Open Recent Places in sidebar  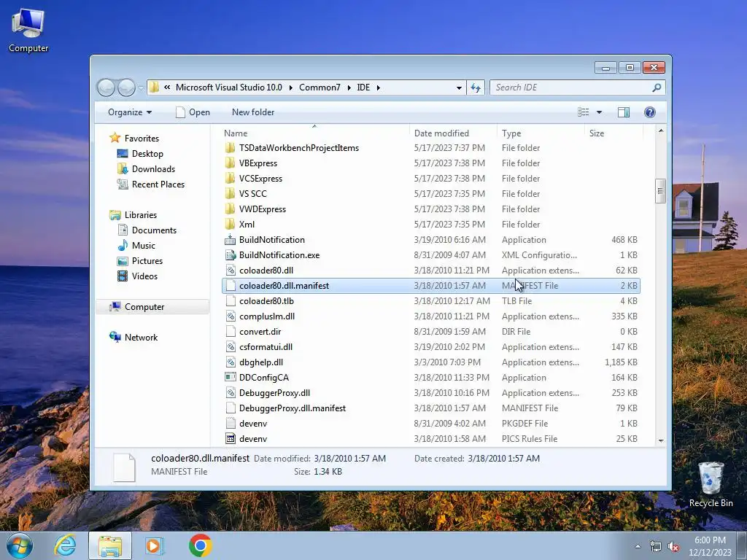[158, 184]
